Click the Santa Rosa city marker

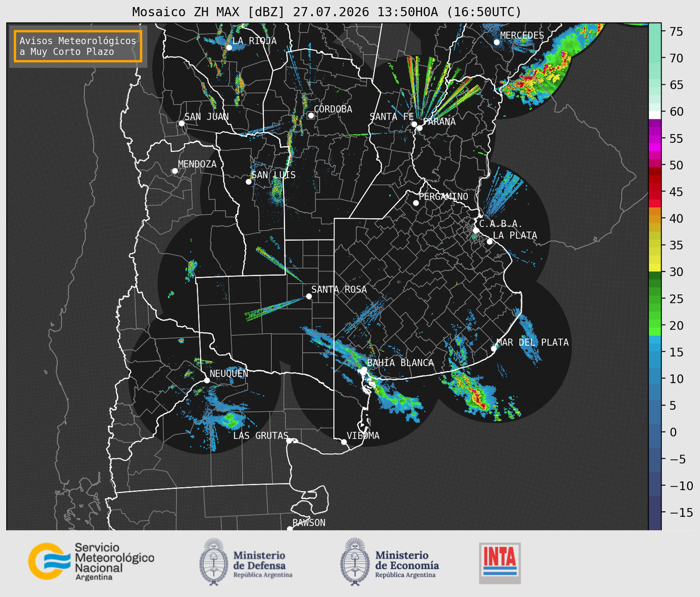click(309, 296)
